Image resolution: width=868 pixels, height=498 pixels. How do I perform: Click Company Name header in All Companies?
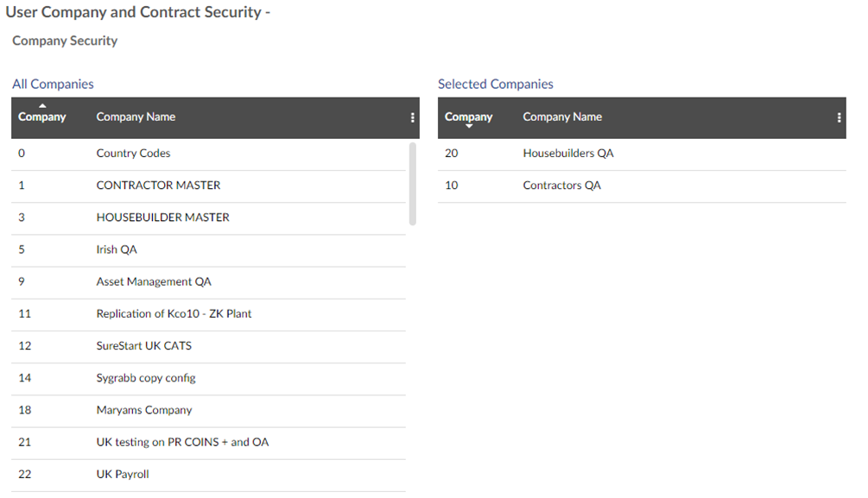[136, 117]
